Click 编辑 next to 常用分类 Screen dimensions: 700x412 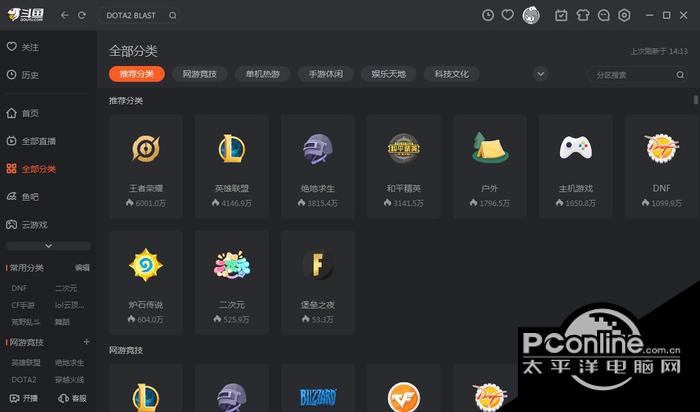[x=82, y=268]
